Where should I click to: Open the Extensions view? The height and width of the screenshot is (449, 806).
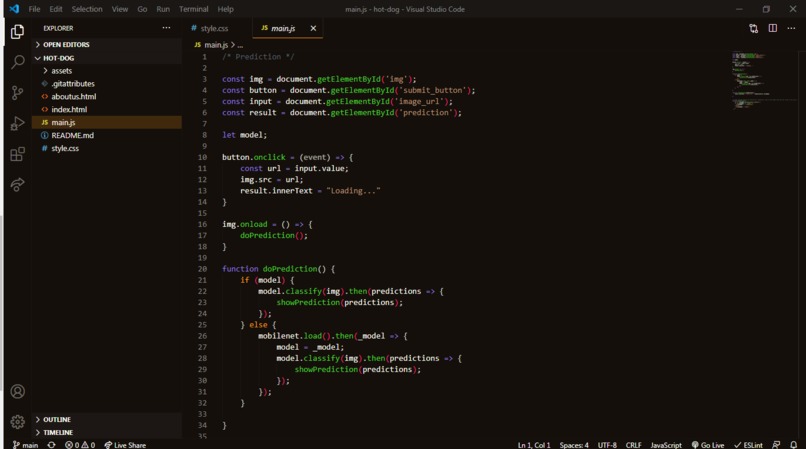17,154
